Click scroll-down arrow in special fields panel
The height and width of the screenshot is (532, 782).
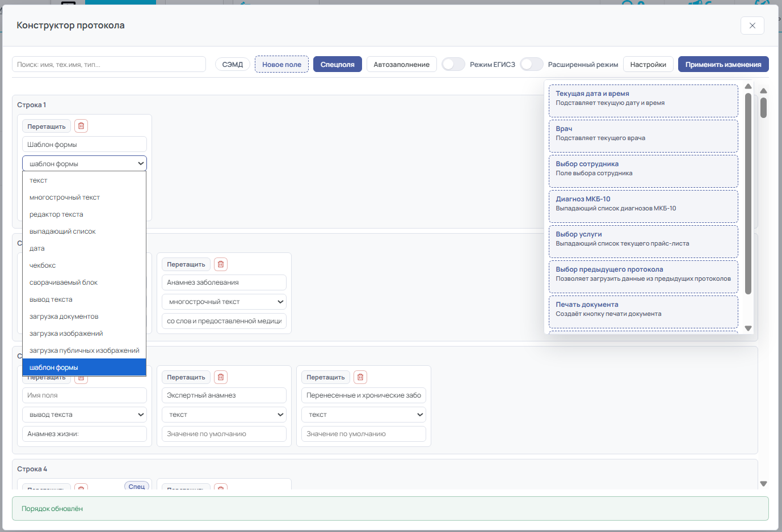coord(748,328)
